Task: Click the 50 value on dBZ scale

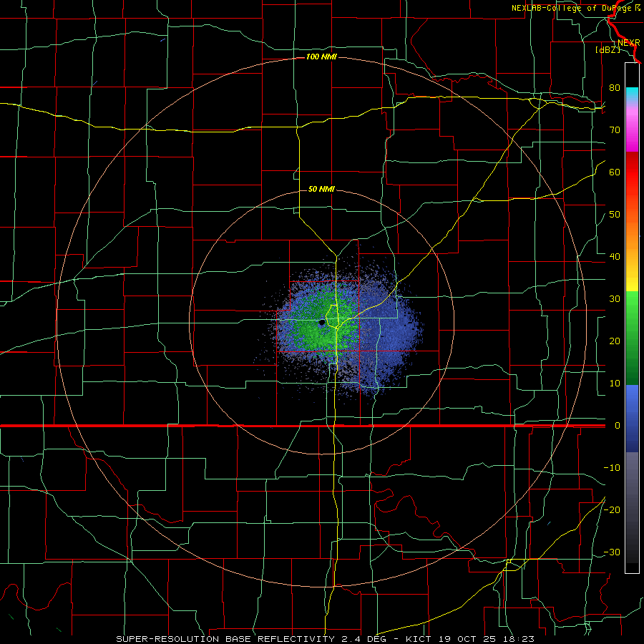Action: (x=615, y=215)
